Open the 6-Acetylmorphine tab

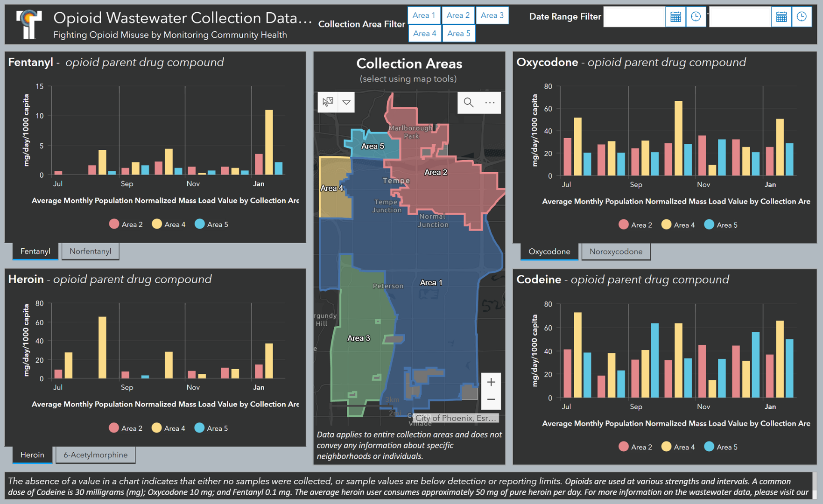(x=95, y=455)
